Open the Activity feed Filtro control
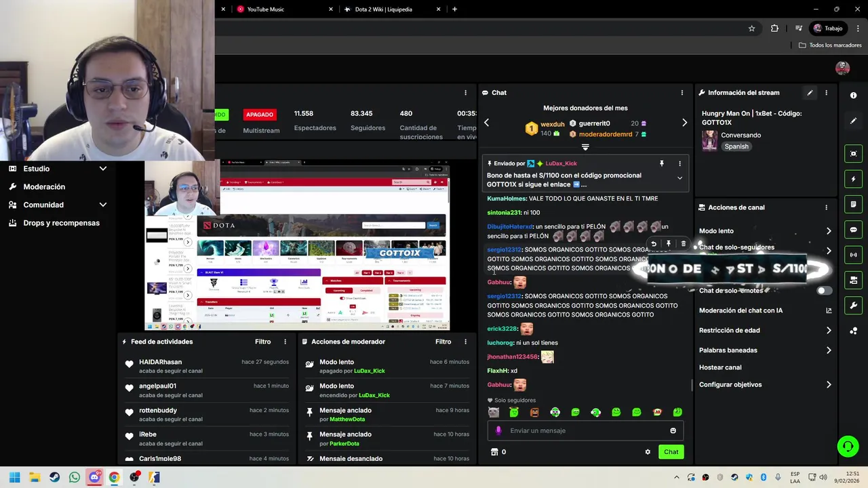This screenshot has height=488, width=868. [262, 342]
